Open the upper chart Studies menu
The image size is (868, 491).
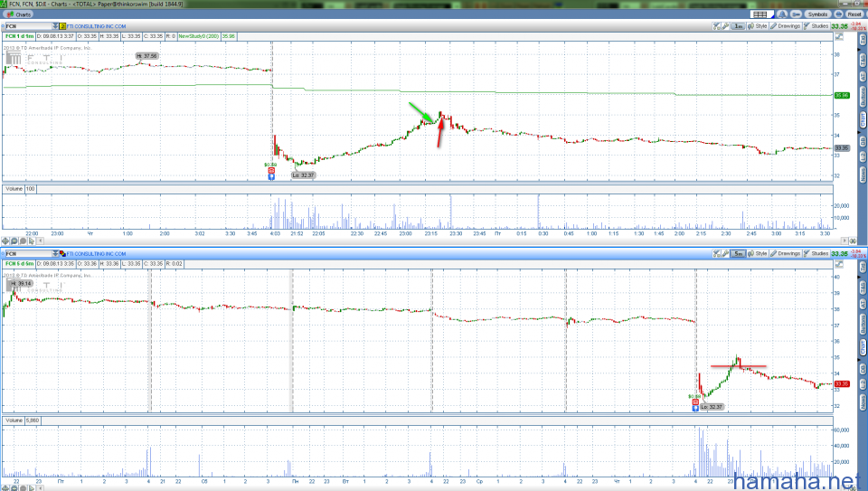[x=816, y=26]
